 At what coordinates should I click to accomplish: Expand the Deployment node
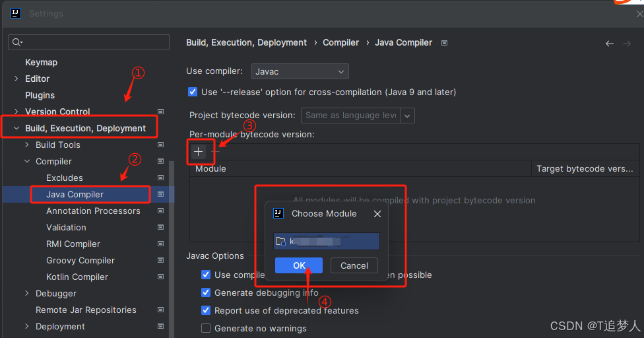(27, 327)
